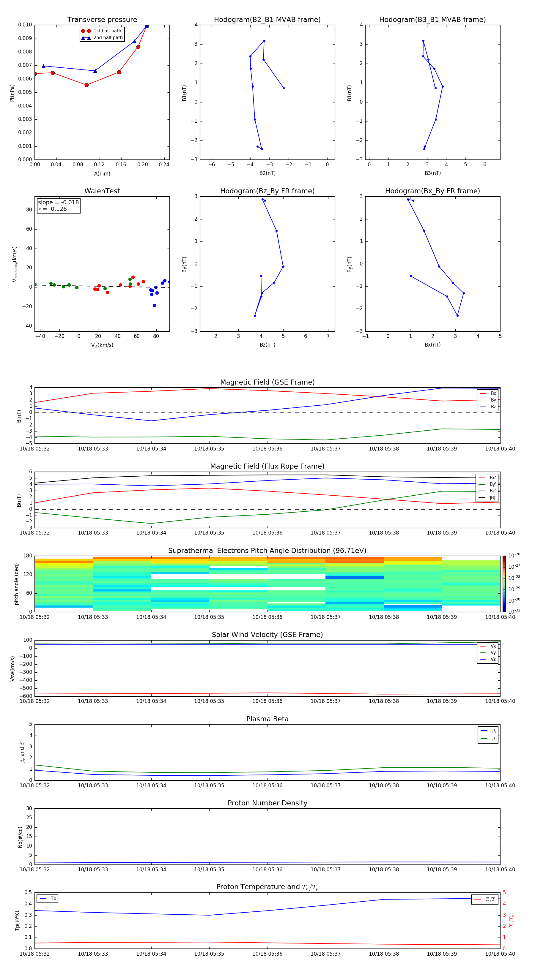This screenshot has height=980, width=535.
Task: Click the red 'Te/Tp' right axis label
Action: click(512, 921)
